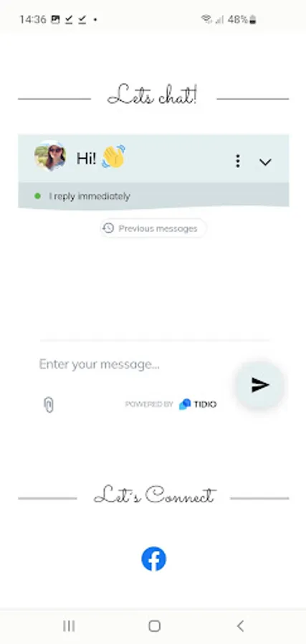Tap the I reply immediately status text
The height and width of the screenshot is (644, 306).
[x=90, y=196]
